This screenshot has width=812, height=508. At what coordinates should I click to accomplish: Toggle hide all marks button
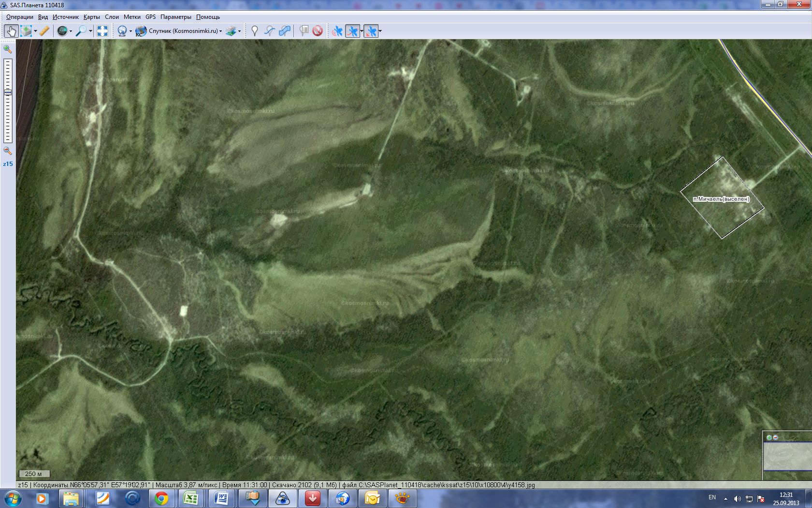coord(318,31)
